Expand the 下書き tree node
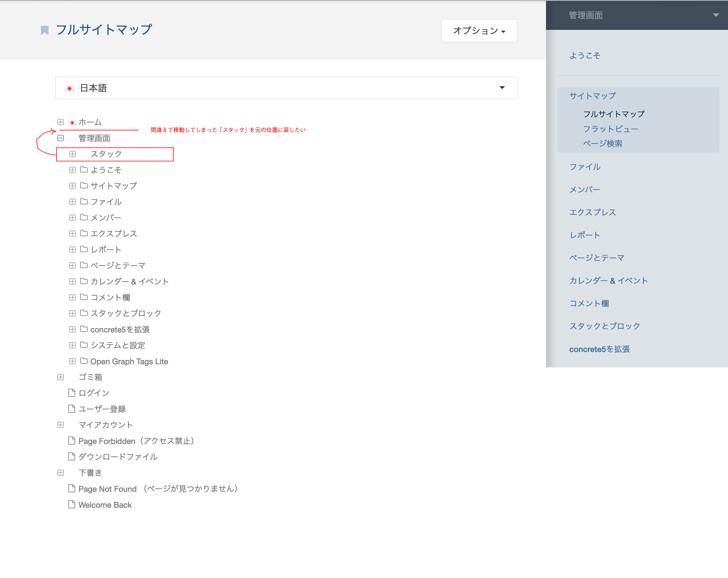The width and height of the screenshot is (728, 578). pyautogui.click(x=61, y=473)
